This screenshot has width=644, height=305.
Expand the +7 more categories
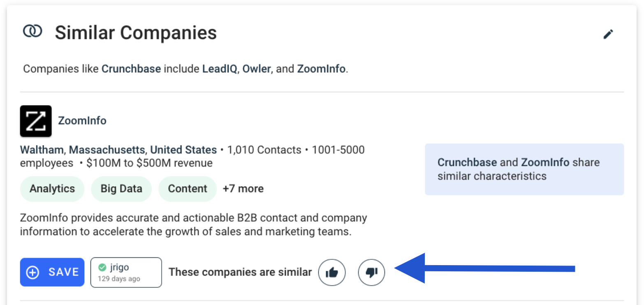tap(243, 189)
